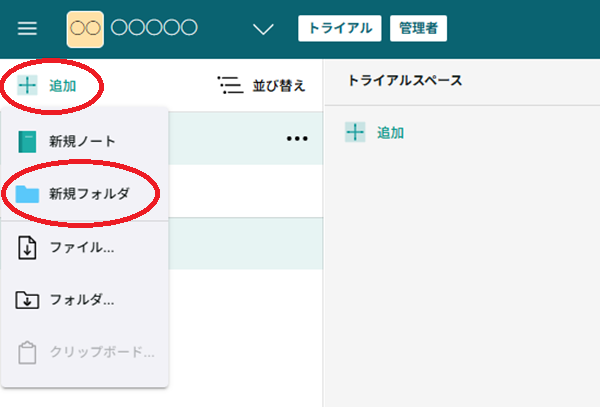The height and width of the screenshot is (407, 600).
Task: Click the トライアルスペース panel title
Action: pos(404,80)
